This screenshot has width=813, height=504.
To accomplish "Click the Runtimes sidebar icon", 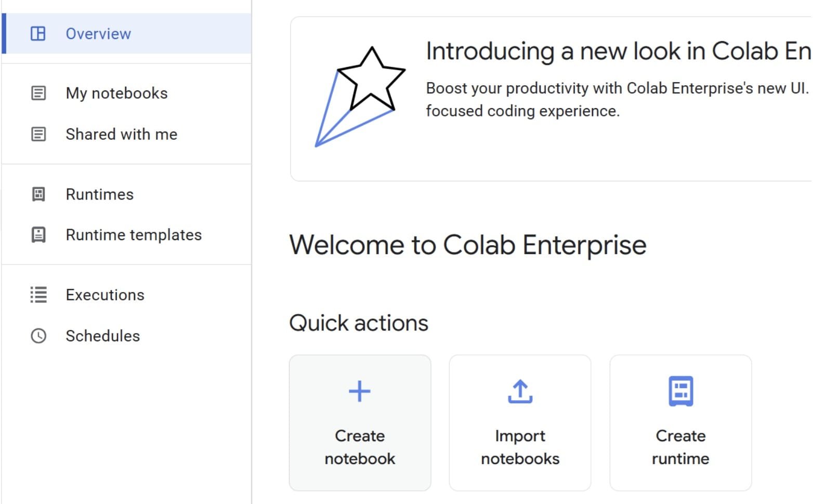I will click(38, 194).
